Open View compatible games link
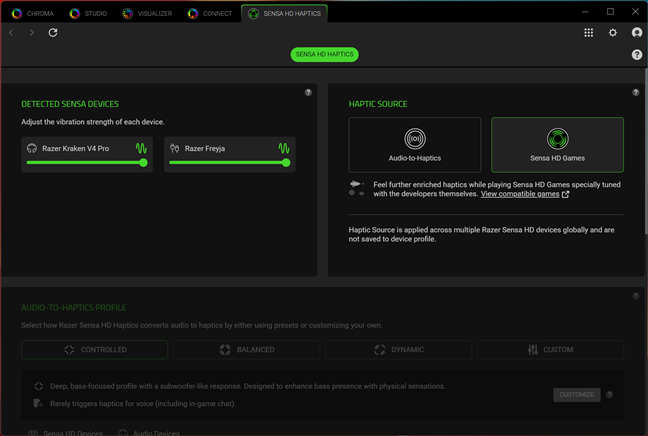The width and height of the screenshot is (648, 436). click(x=520, y=194)
